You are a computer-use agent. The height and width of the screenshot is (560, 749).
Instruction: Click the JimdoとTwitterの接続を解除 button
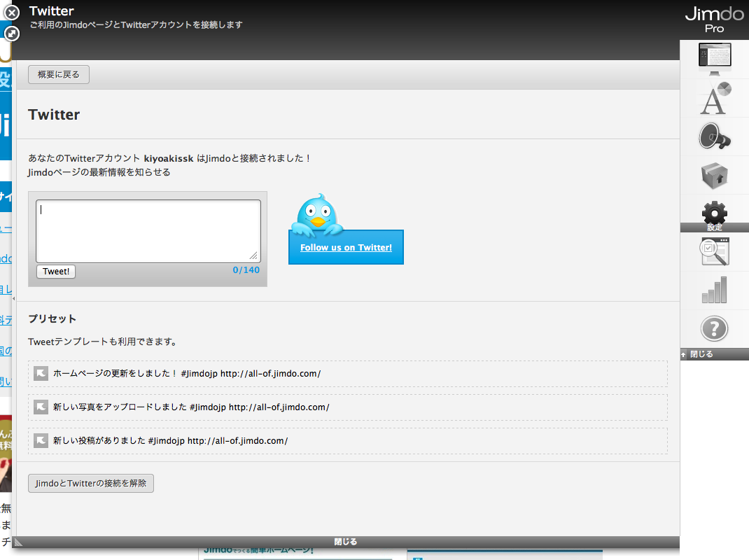pyautogui.click(x=91, y=483)
